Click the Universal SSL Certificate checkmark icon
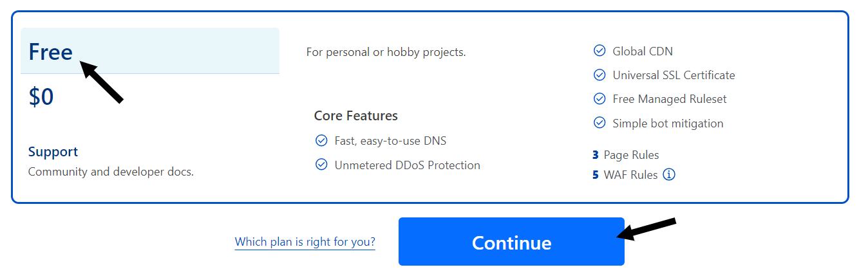 tap(599, 75)
